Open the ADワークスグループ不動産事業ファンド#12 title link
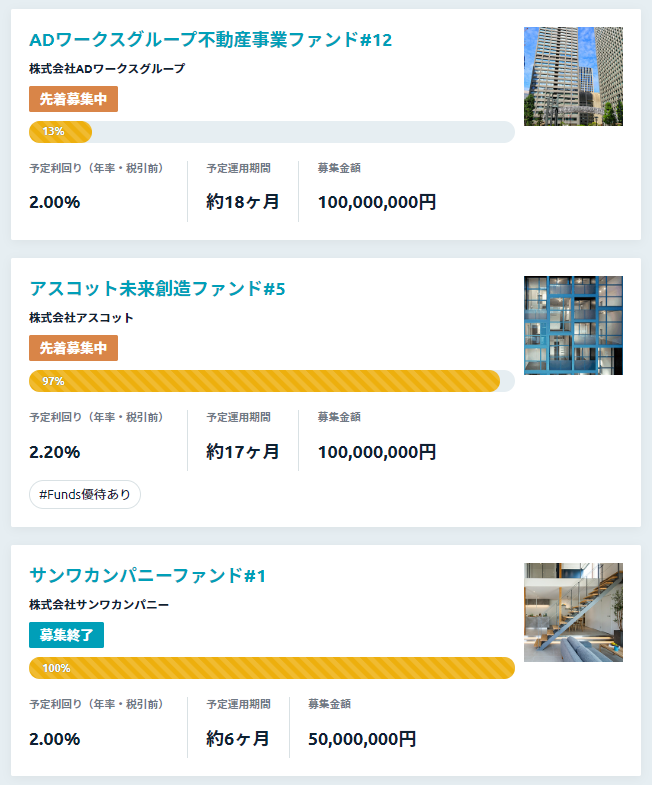Image resolution: width=652 pixels, height=785 pixels. [210, 40]
